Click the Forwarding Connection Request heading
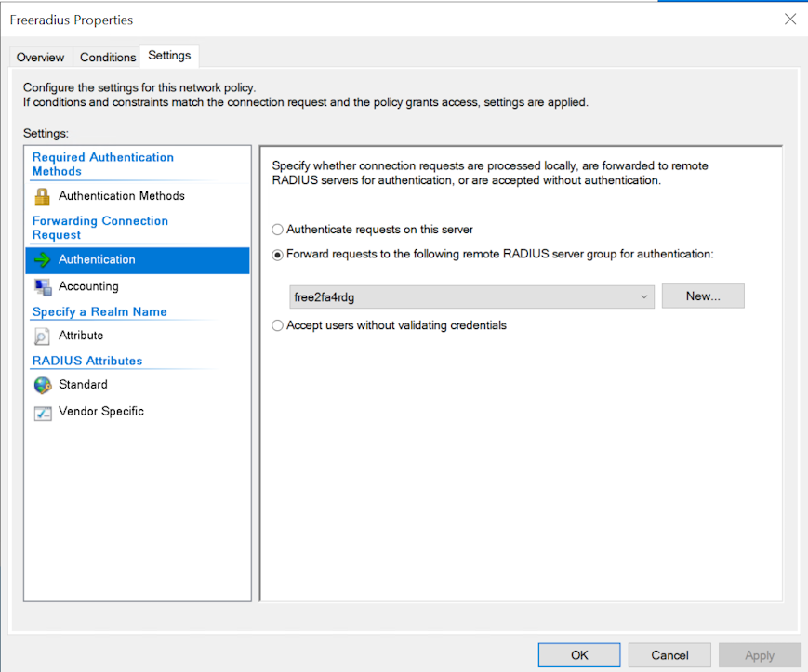 (100, 228)
